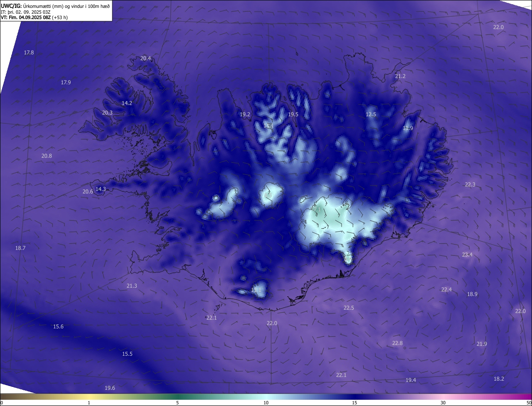Select the value label 21.2
The width and height of the screenshot is (532, 406).
400,76
